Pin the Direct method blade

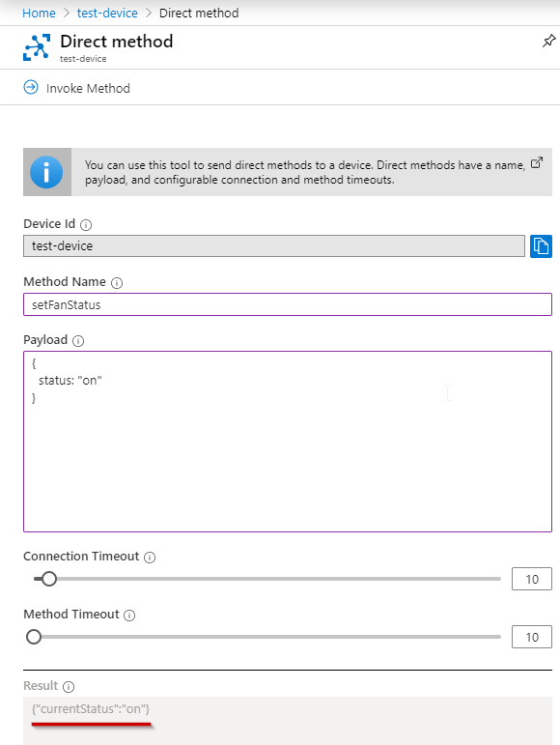coord(548,41)
